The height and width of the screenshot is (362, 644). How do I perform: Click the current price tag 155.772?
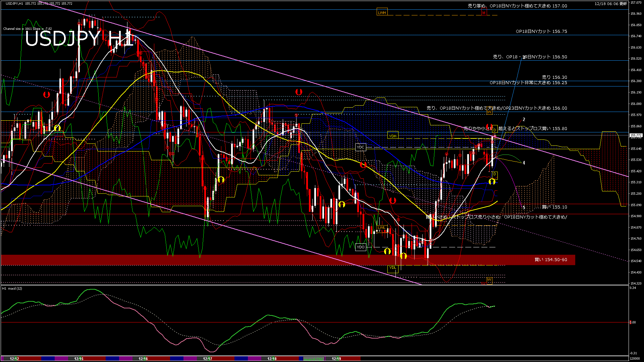click(636, 135)
